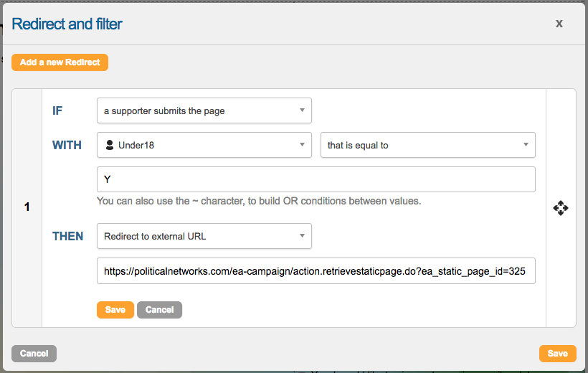Click the WITH label
The image size is (588, 373).
coord(67,145)
